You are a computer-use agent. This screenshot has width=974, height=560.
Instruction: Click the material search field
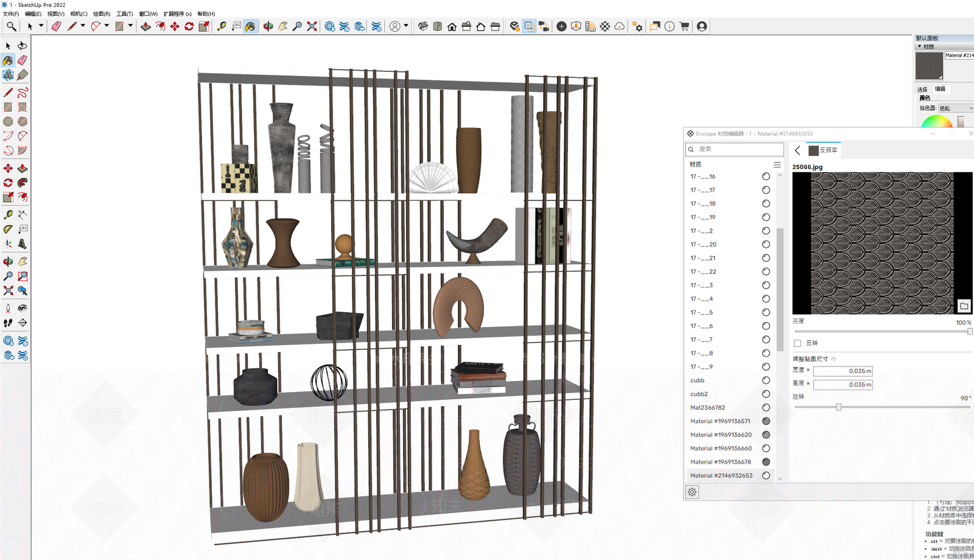[734, 149]
